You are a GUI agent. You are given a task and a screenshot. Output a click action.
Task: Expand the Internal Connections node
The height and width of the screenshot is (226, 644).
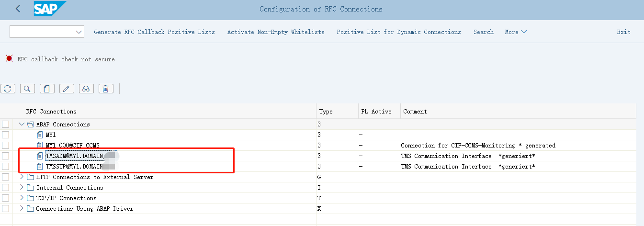click(22, 188)
